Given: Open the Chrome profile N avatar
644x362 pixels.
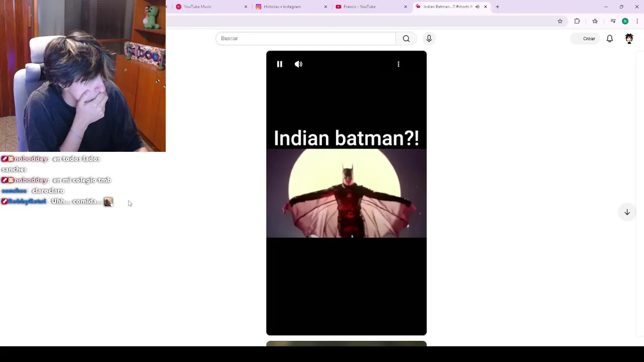Looking at the screenshot, I should click(625, 21).
